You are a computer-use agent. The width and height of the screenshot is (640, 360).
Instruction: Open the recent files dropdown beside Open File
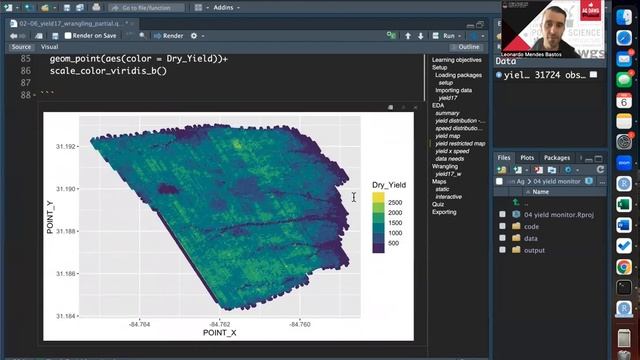[x=54, y=8]
